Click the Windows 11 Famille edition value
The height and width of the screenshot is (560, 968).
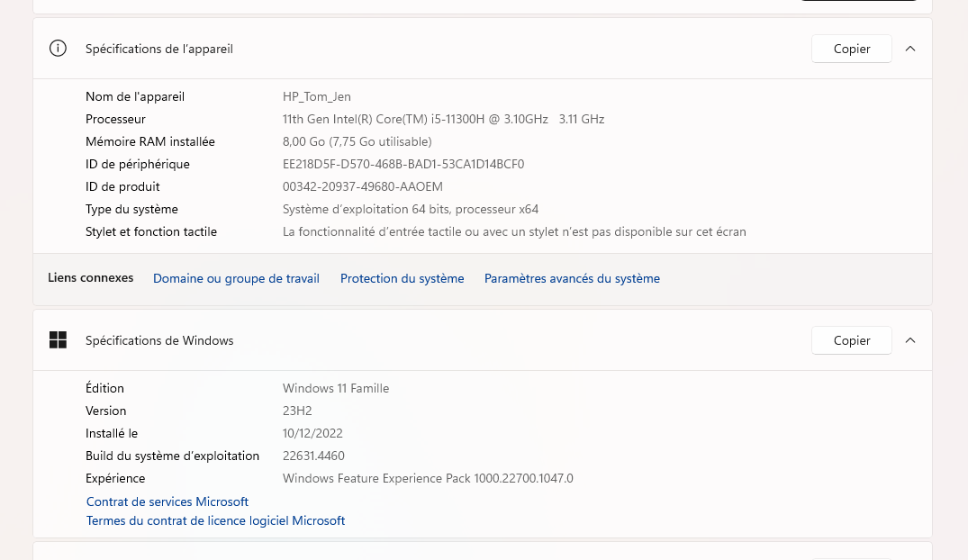336,388
